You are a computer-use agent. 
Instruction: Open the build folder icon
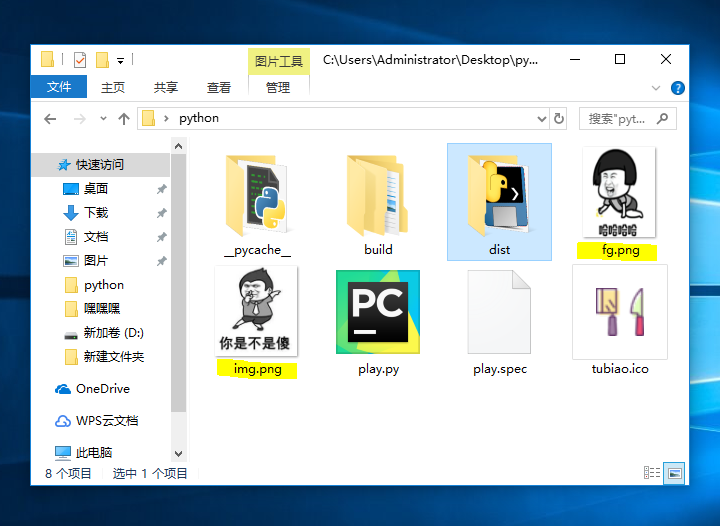click(377, 196)
